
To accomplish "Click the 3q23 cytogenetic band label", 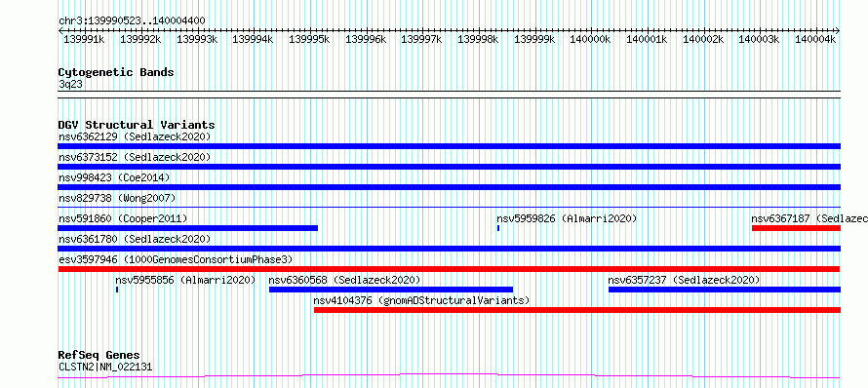I will pyautogui.click(x=71, y=84).
